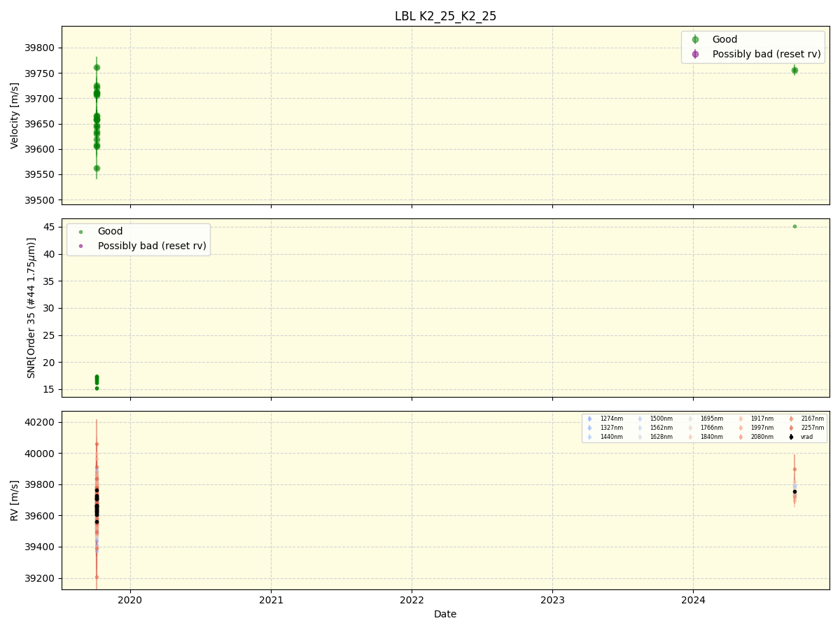Click the 39400 RV tick label
This screenshot has height=630, width=840.
coord(41,547)
